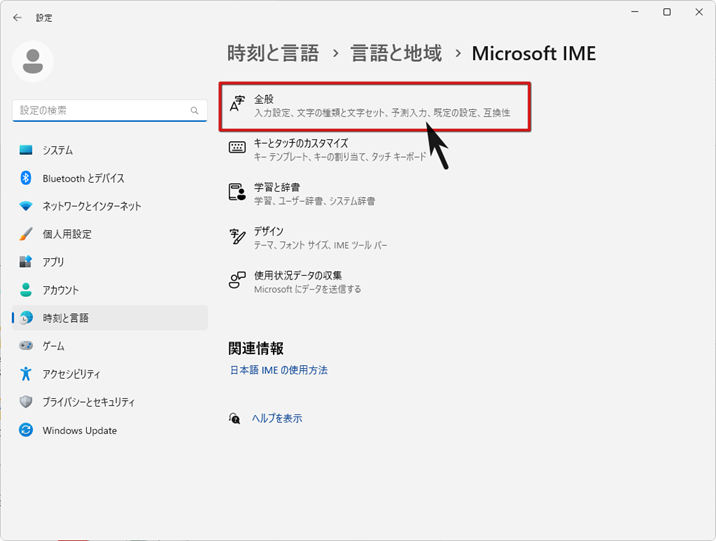The height and width of the screenshot is (541, 716).
Task: Click the Windows Update sync icon
Action: (26, 430)
